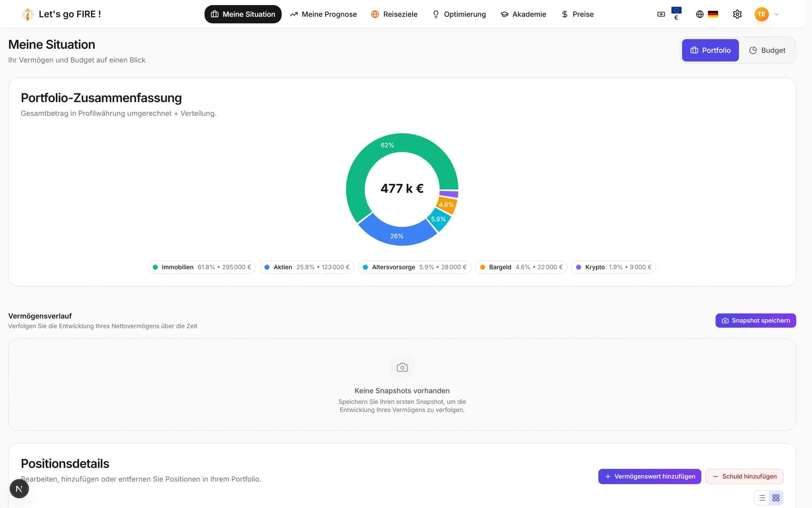Click the orange Bargeld donut segment
This screenshot has width=812, height=508.
pyautogui.click(x=447, y=204)
